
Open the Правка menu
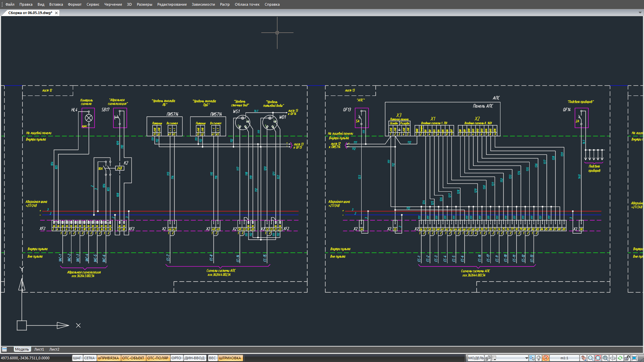click(x=26, y=4)
